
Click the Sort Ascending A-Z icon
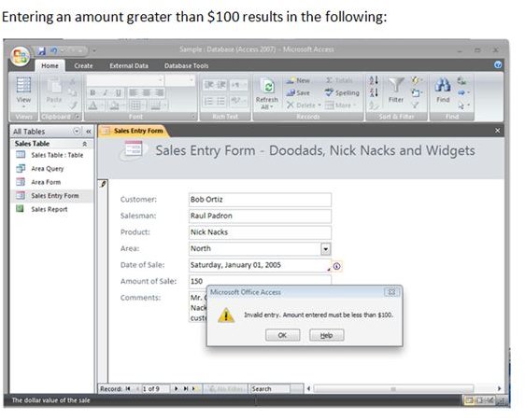pos(374,80)
